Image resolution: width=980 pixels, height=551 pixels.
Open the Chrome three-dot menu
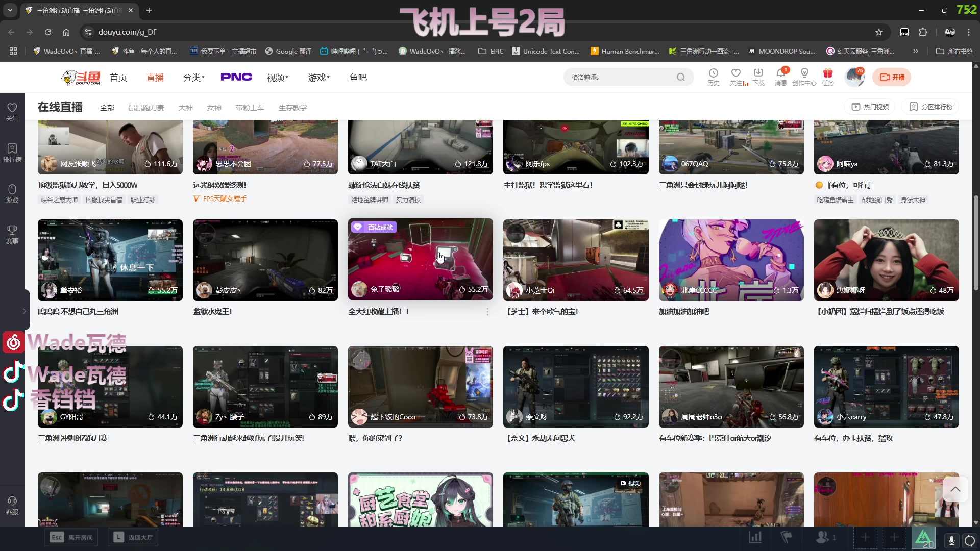(968, 32)
